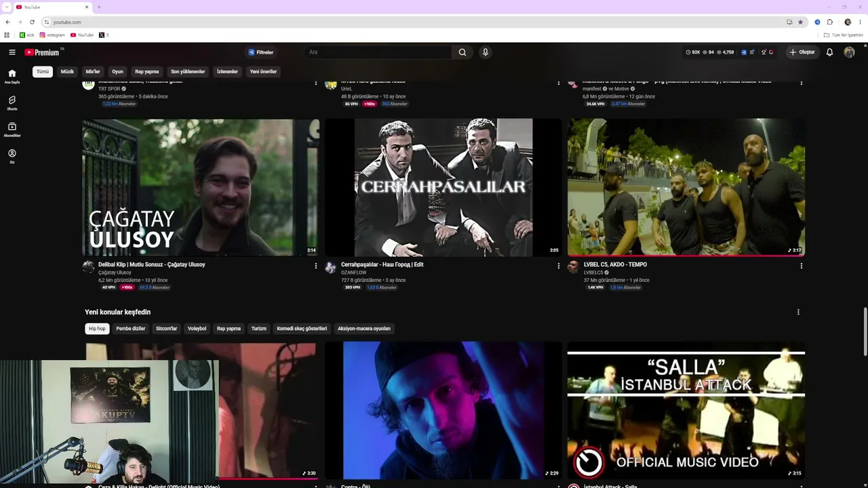This screenshot has height=488, width=868.
Task: Open Chrome three-dot menu
Action: click(x=860, y=22)
